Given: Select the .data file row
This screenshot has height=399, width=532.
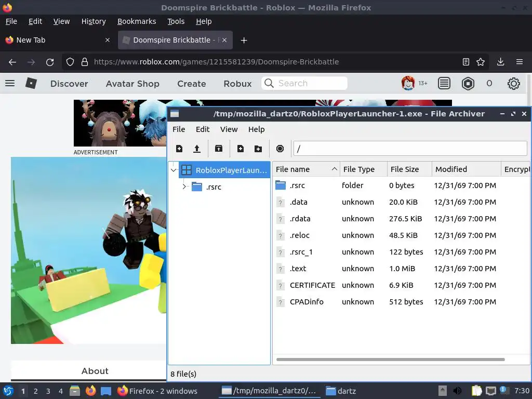Looking at the screenshot, I should (401, 202).
